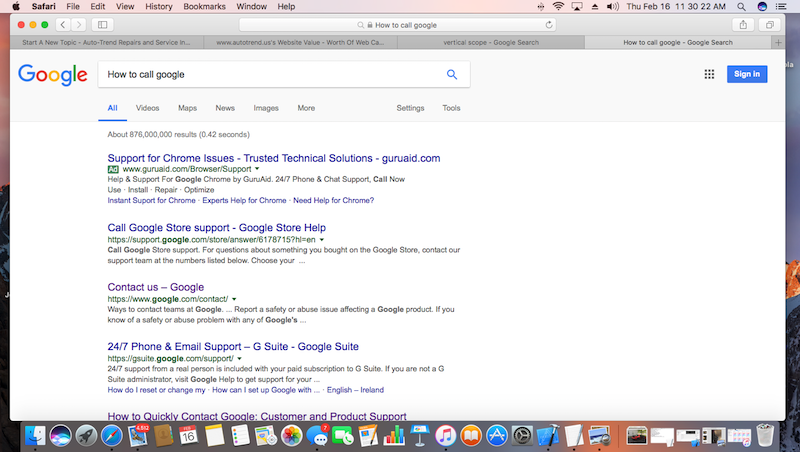The width and height of the screenshot is (800, 452).
Task: Click the Experts Help for Chrome sitelink
Action: 244,200
